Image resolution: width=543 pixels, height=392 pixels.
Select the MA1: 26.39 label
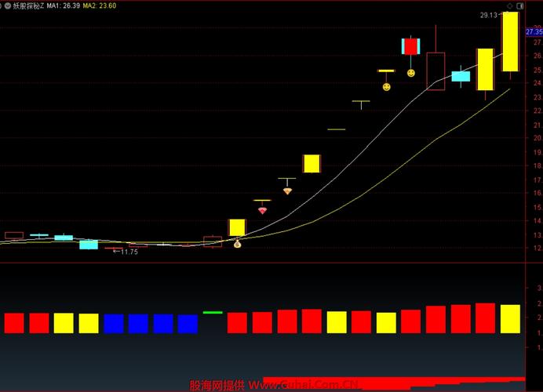63,5
